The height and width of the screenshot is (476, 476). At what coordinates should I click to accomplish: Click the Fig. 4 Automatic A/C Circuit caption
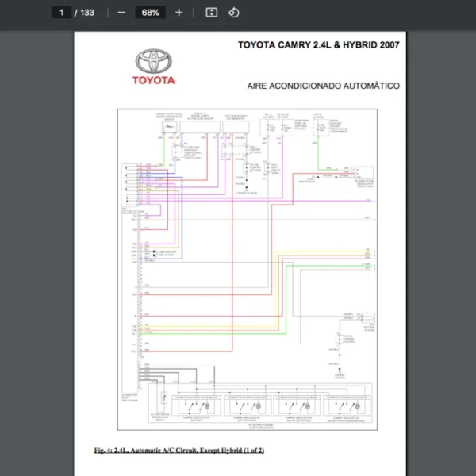click(x=178, y=451)
